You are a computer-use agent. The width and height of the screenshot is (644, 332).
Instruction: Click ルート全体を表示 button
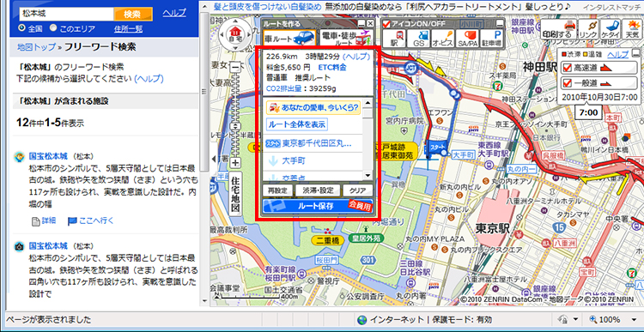coord(297,124)
